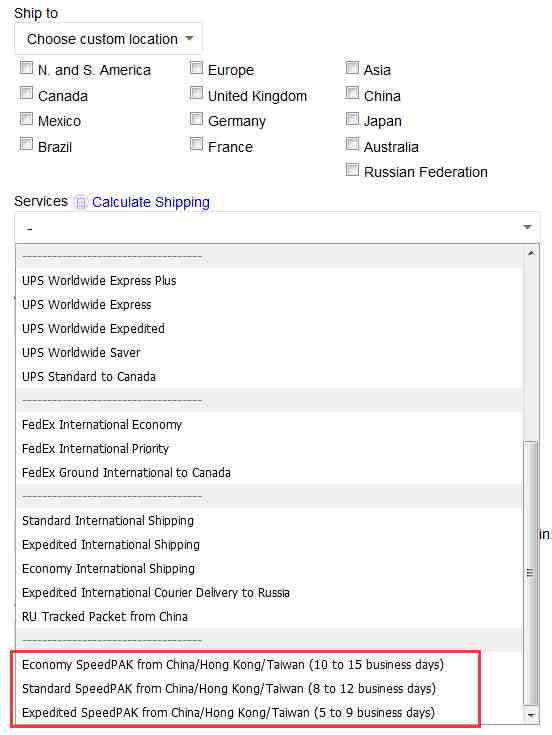Choose RU Tracked Packet from China

[x=269, y=616]
